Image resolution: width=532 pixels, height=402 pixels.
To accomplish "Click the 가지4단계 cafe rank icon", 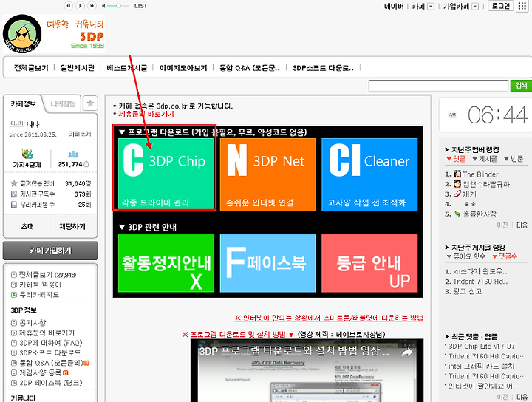I will [27, 154].
